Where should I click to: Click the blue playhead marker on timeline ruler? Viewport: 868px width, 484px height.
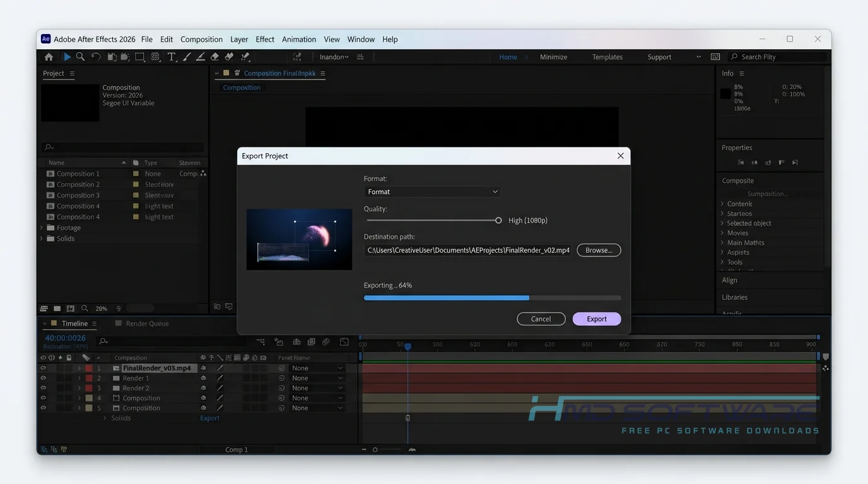pos(408,347)
